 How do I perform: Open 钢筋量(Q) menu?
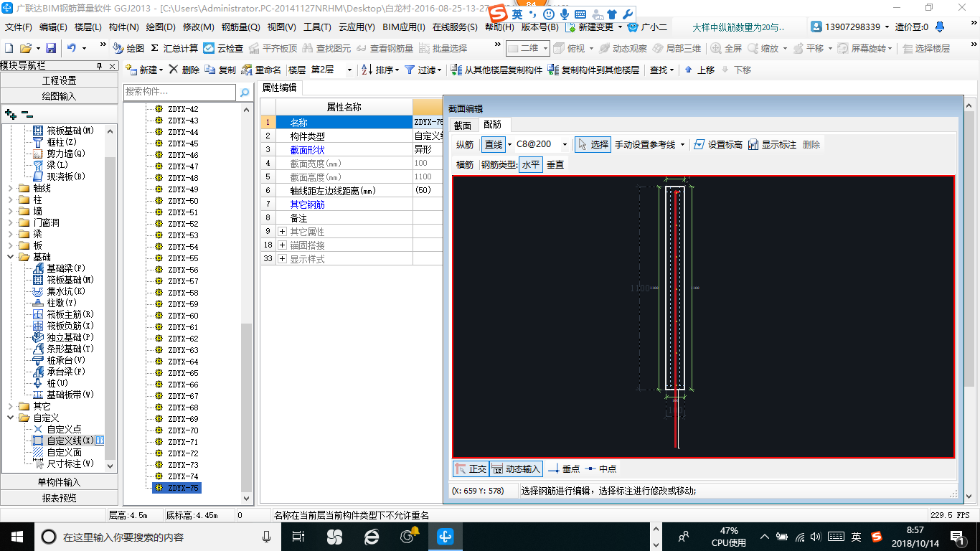(240, 27)
